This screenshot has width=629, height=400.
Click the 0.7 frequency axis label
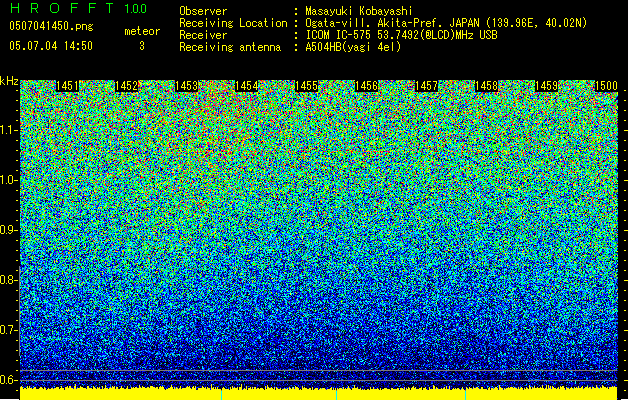pos(9,330)
